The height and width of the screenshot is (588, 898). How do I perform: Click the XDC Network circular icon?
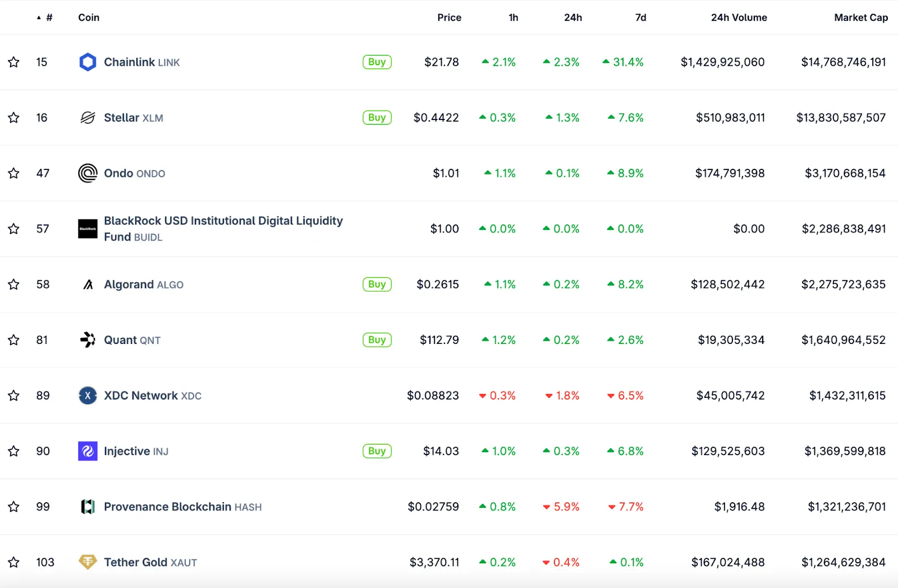[87, 395]
